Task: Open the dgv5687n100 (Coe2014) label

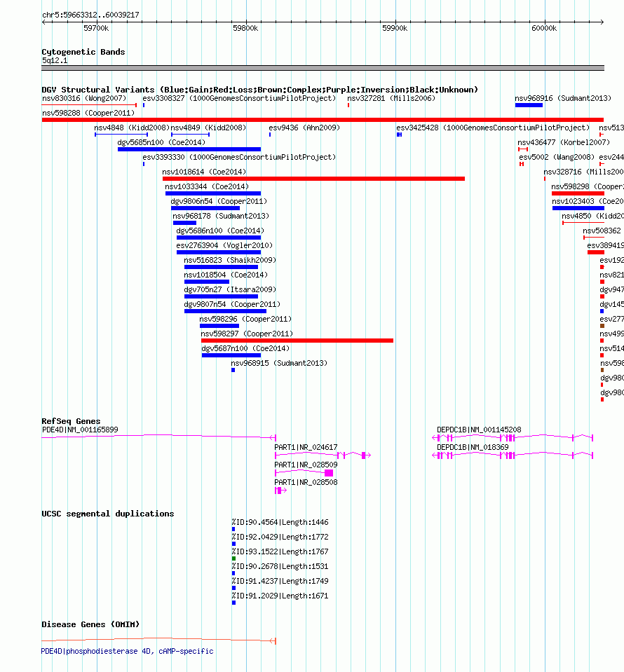Action: click(245, 348)
